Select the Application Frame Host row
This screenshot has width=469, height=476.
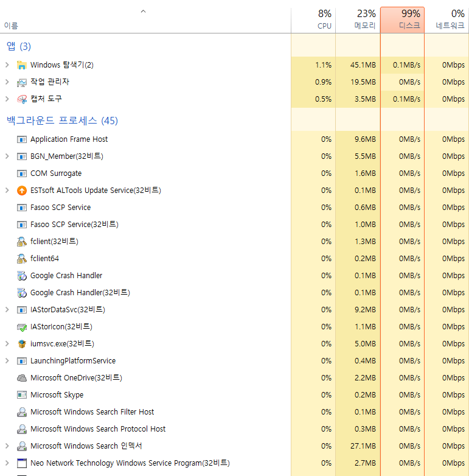[235, 139]
